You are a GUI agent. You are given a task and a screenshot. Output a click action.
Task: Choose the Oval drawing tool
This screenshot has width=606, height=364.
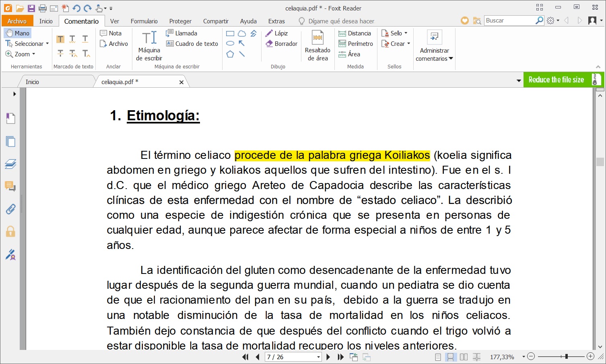point(230,43)
